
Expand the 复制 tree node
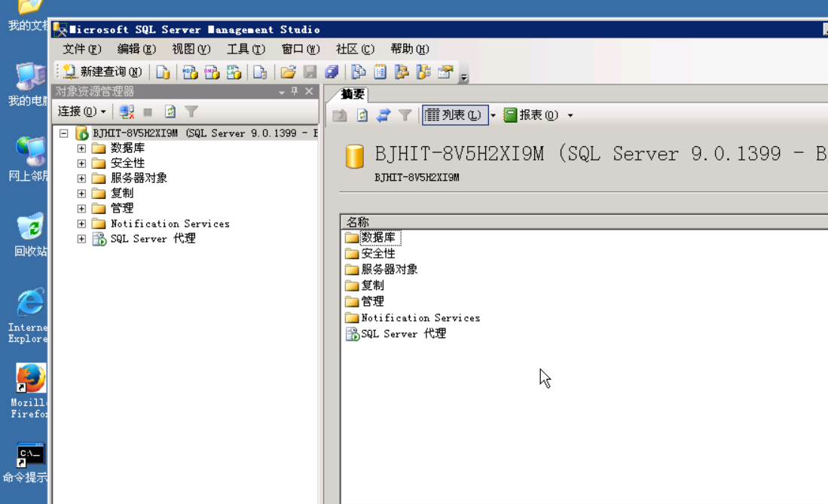click(81, 194)
